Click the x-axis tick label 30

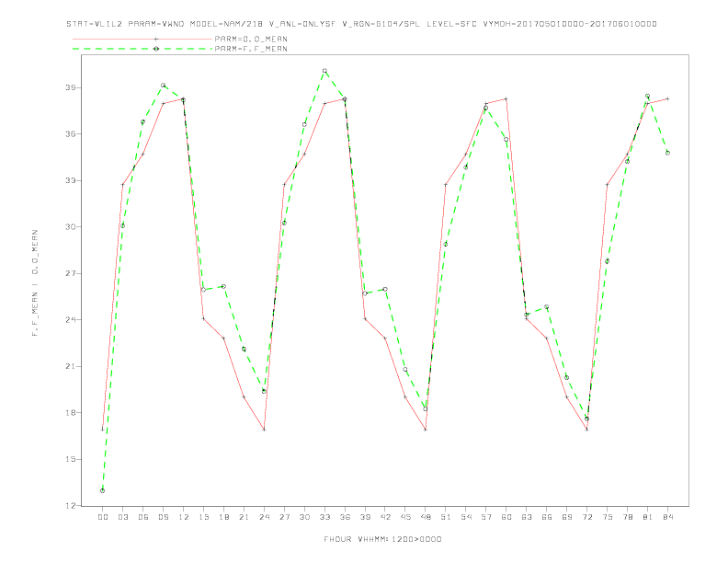click(x=304, y=517)
